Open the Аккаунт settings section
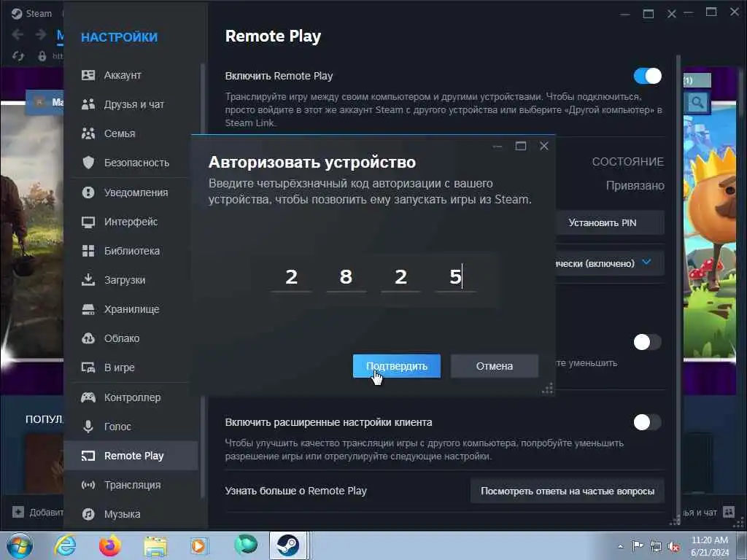747x560 pixels. click(131, 75)
